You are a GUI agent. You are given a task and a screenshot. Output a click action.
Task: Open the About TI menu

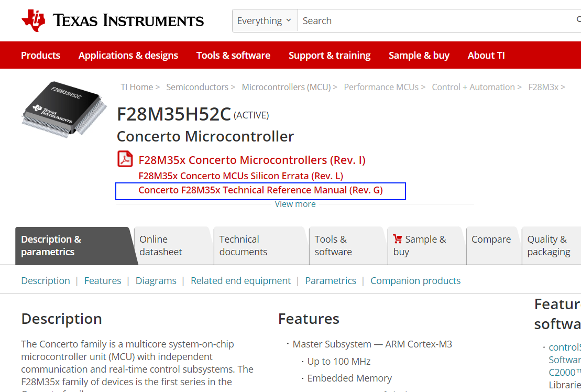click(486, 55)
